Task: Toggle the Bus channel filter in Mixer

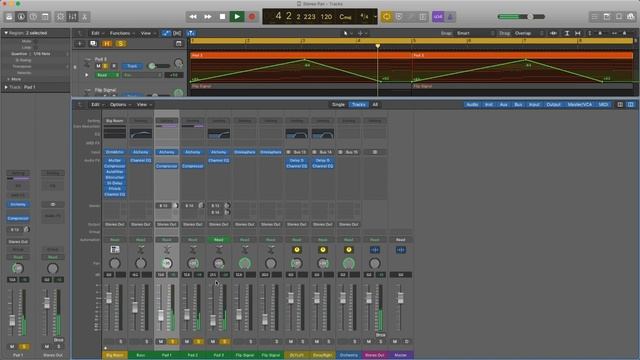Action: pyautogui.click(x=518, y=104)
